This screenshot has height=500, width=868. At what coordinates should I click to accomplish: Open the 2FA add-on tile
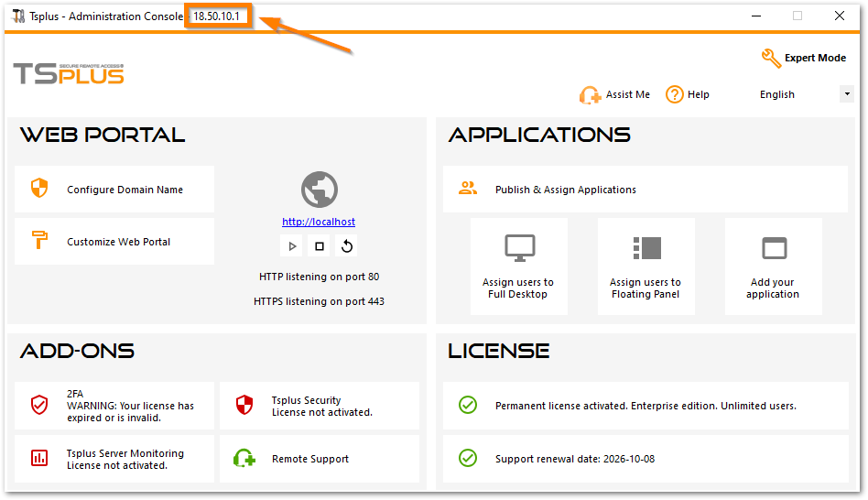tap(114, 406)
